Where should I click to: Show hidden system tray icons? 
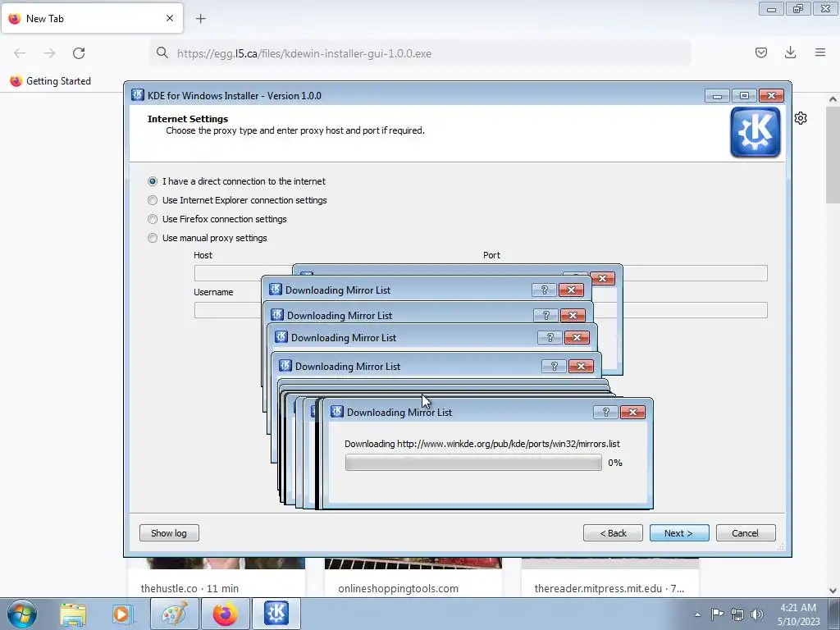(697, 614)
